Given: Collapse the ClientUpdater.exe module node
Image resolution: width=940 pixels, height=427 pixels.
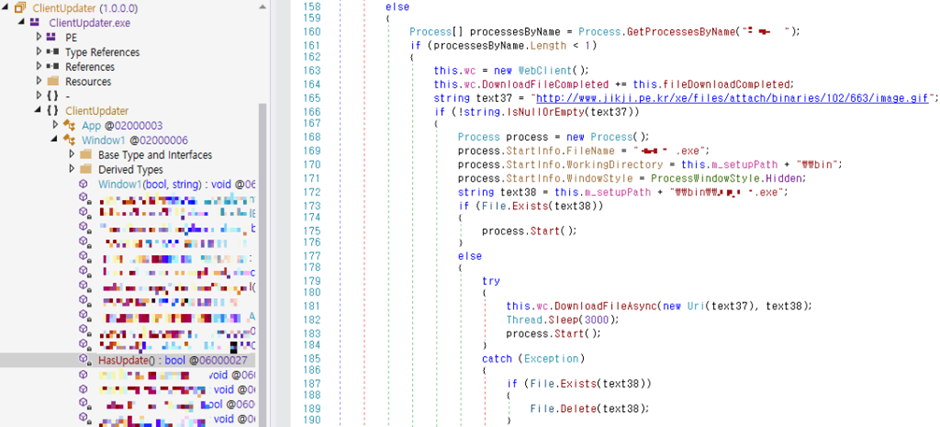Looking at the screenshot, I should coord(22,22).
